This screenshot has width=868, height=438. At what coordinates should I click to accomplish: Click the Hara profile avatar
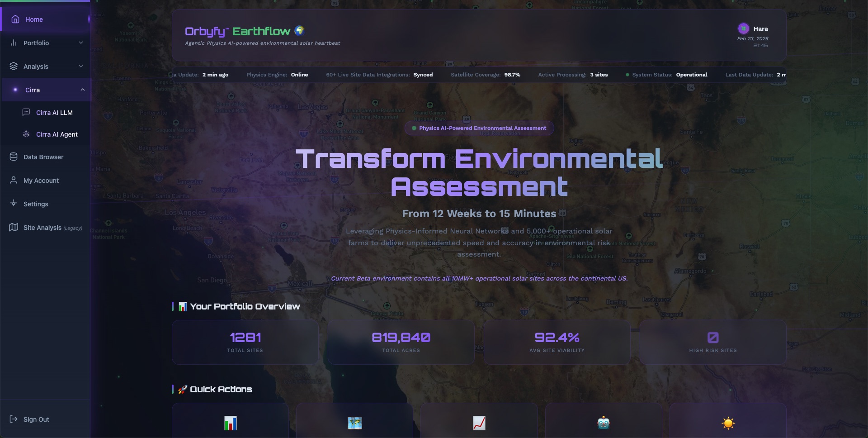pos(743,29)
